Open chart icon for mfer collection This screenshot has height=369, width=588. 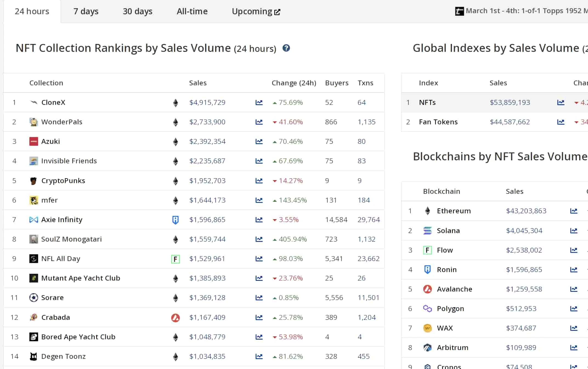[x=259, y=200]
